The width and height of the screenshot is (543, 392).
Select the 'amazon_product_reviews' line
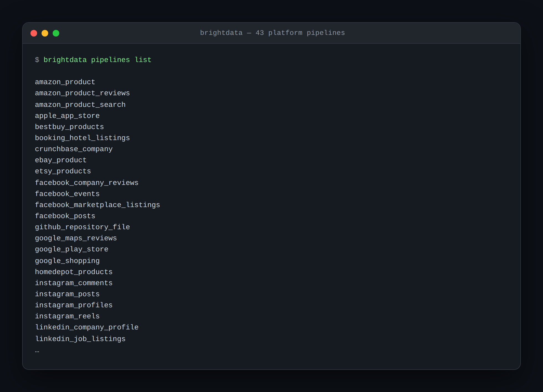point(82,93)
